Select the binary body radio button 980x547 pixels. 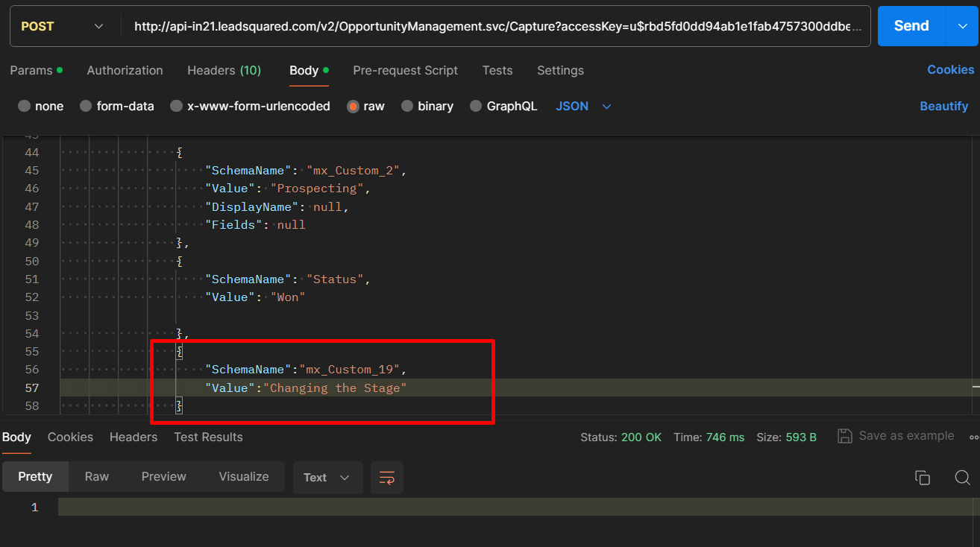click(x=407, y=107)
